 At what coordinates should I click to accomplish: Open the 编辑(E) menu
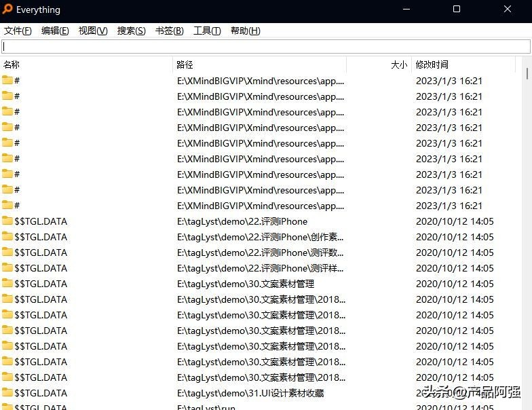[55, 31]
